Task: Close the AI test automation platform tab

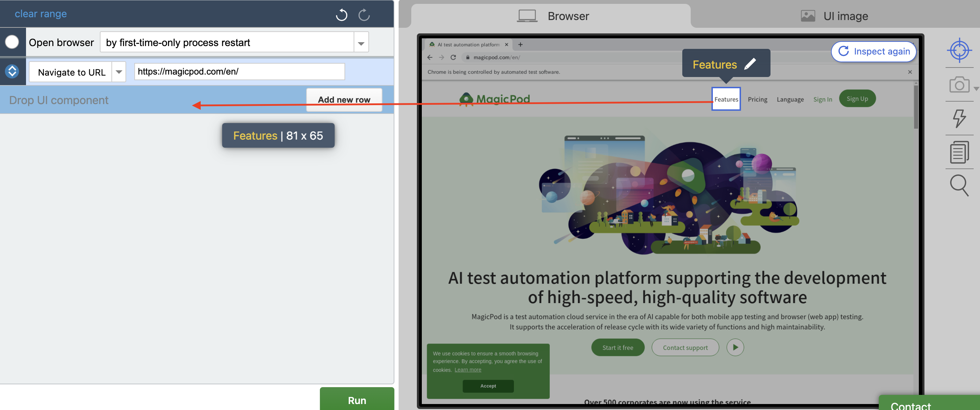Action: pyautogui.click(x=507, y=45)
